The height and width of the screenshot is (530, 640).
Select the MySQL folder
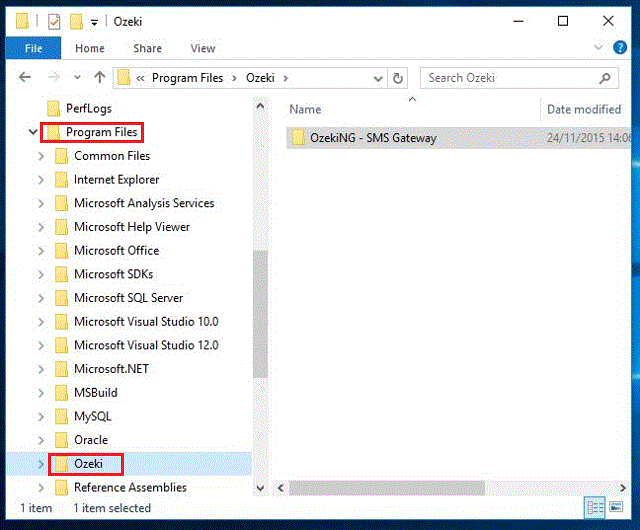92,416
